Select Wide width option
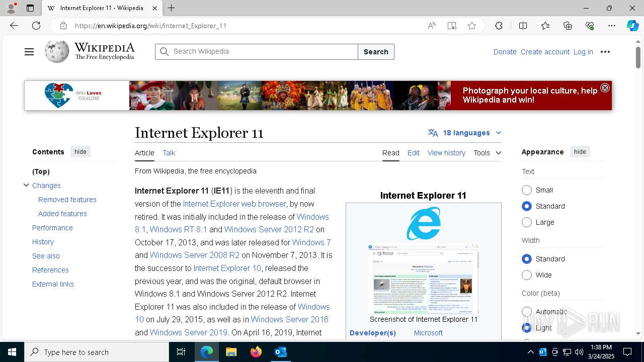 (x=527, y=275)
